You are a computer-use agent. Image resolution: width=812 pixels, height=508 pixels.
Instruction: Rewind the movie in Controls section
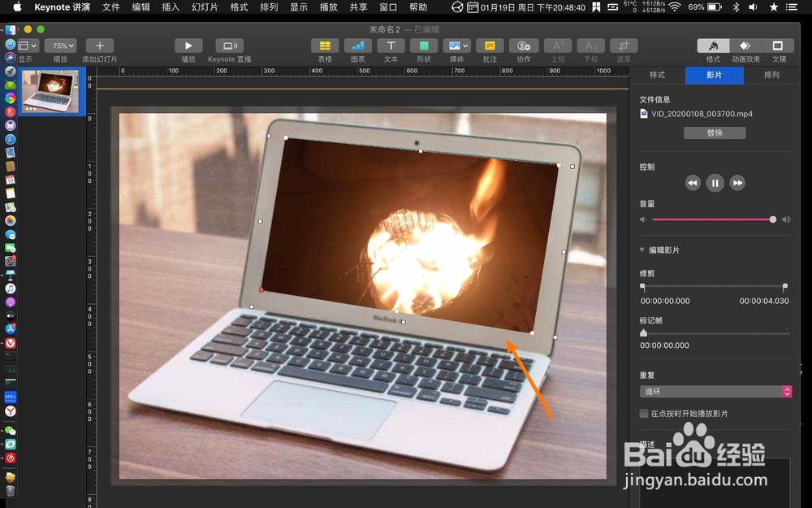point(693,182)
